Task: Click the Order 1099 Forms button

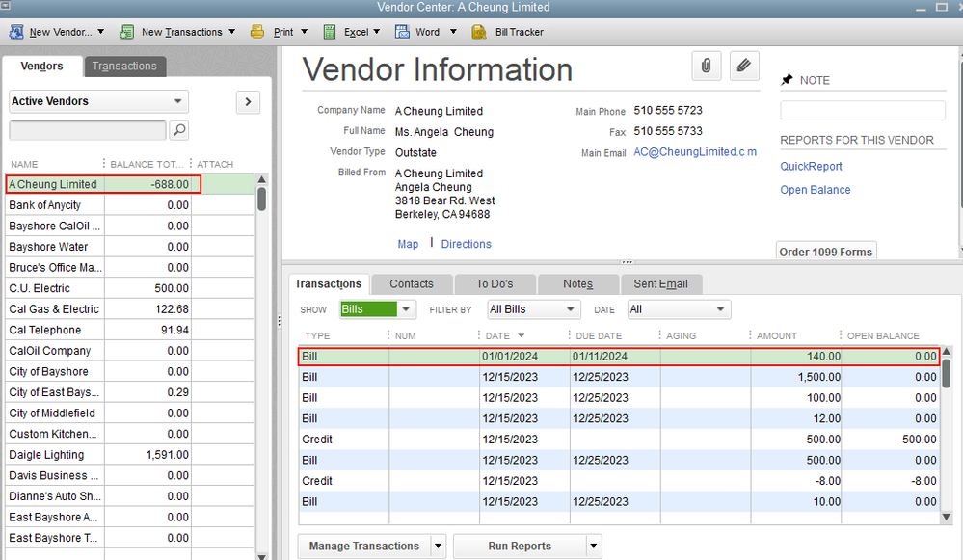Action: [x=825, y=252]
